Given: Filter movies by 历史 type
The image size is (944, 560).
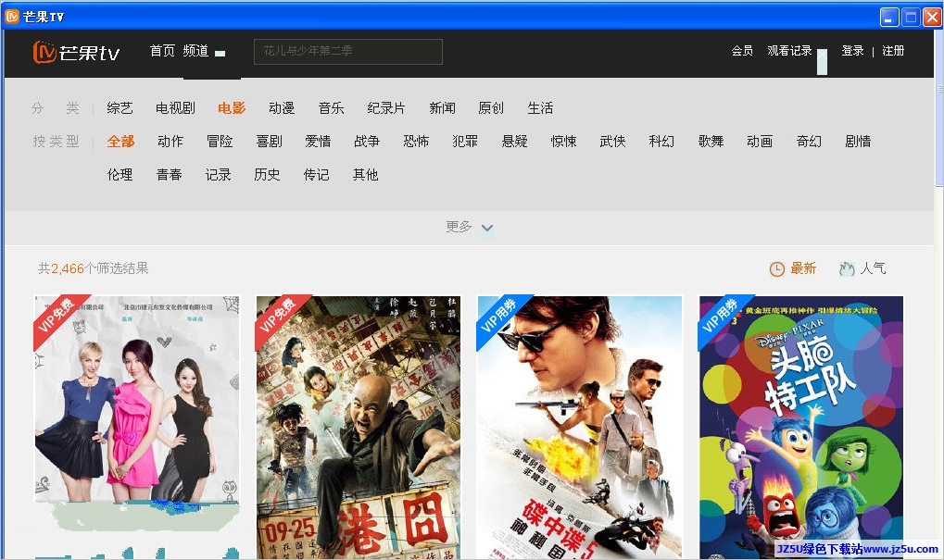Looking at the screenshot, I should pyautogui.click(x=268, y=174).
